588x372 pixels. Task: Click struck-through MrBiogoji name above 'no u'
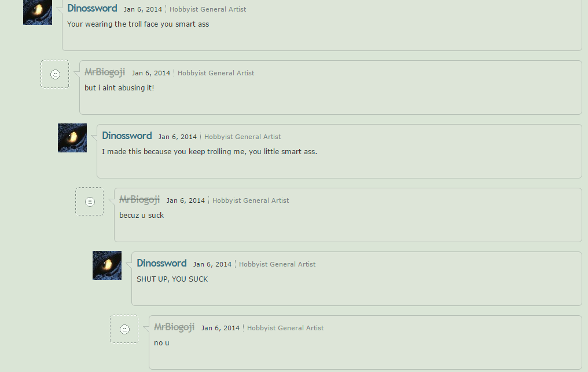point(174,327)
